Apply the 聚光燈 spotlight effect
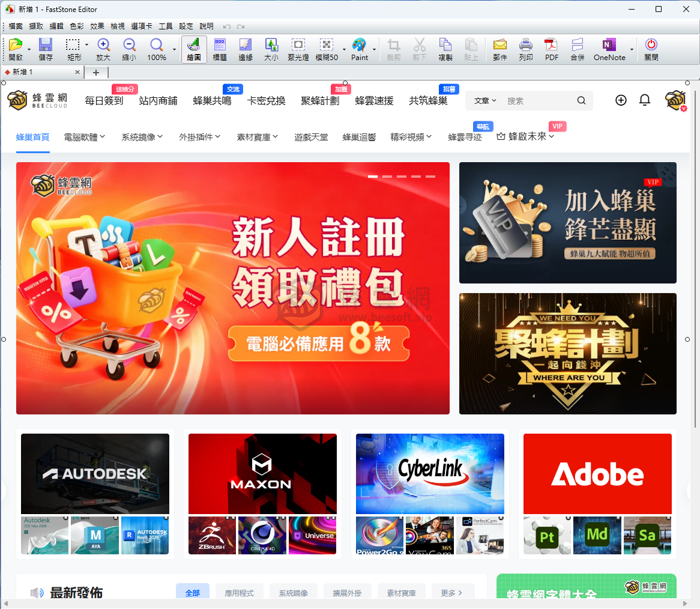Screen dimensions: 700x609 [x=298, y=49]
